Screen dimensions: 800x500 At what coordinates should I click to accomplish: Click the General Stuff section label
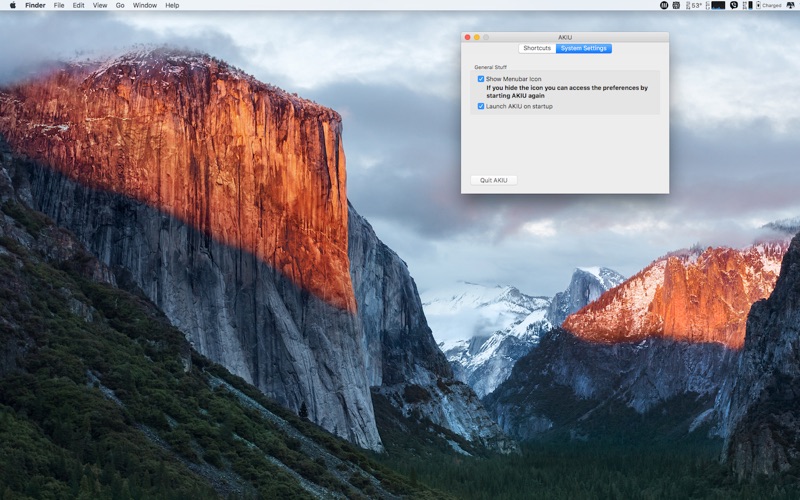[490, 67]
